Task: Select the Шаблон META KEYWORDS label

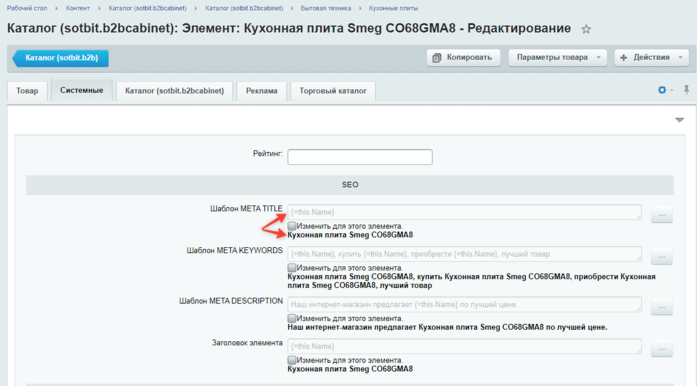Action: point(234,250)
